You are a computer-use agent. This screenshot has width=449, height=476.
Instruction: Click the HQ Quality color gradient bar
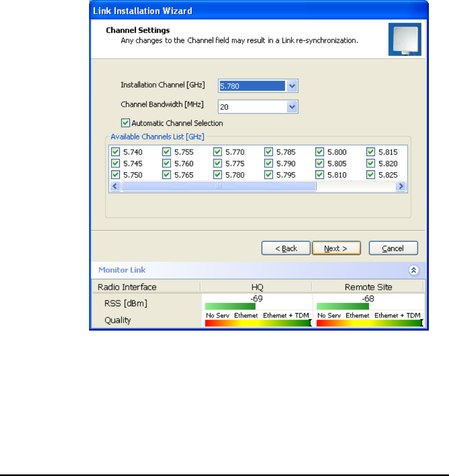click(258, 323)
